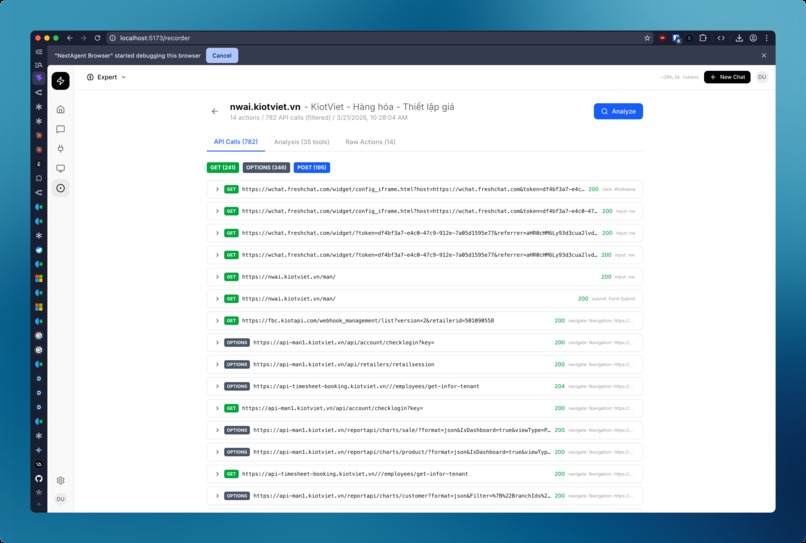Click the 'submit: Form Submit' label
The image size is (806, 543).
coord(613,299)
